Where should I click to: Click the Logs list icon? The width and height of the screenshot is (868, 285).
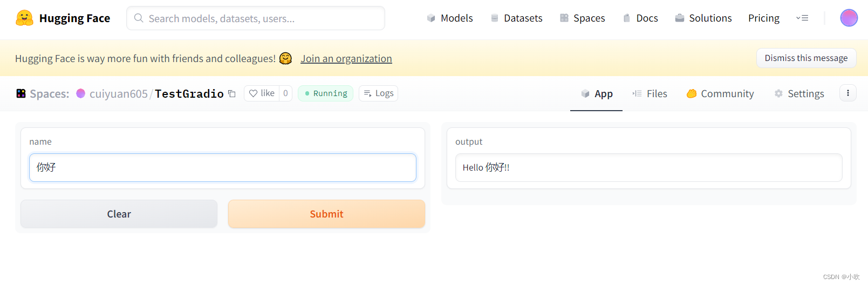point(368,93)
